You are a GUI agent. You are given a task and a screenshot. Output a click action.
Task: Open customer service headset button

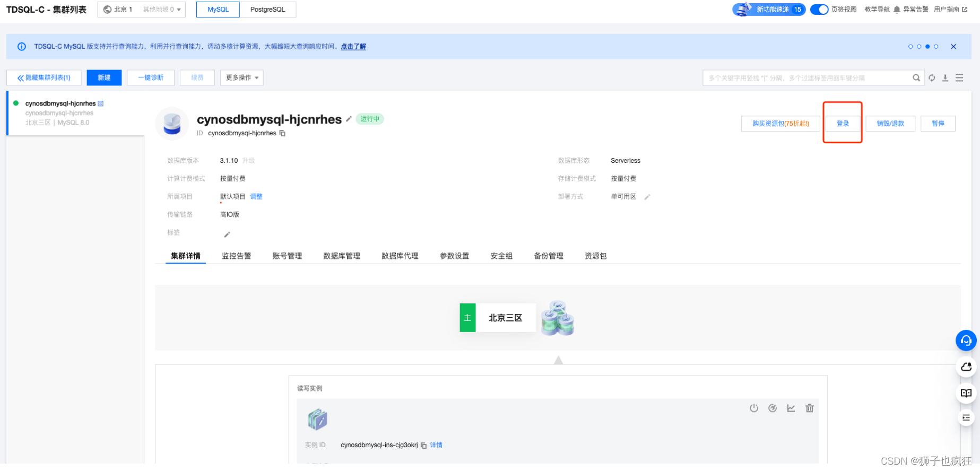[966, 341]
